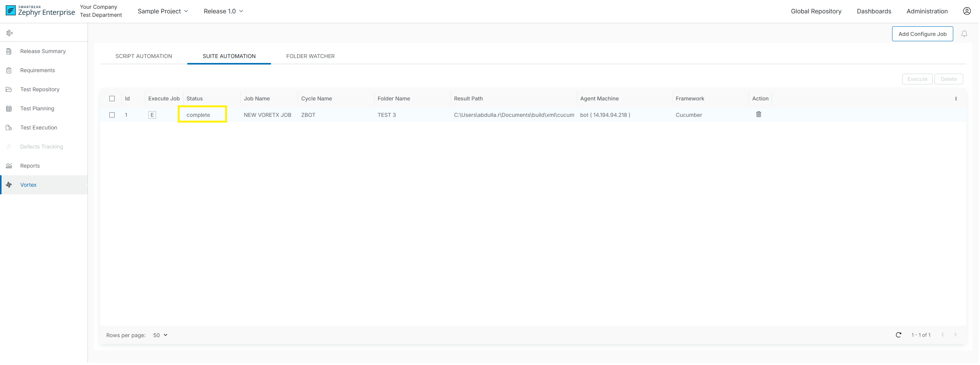Viewport: 980px width, 365px height.
Task: Open the user profile icon
Action: [x=967, y=11]
